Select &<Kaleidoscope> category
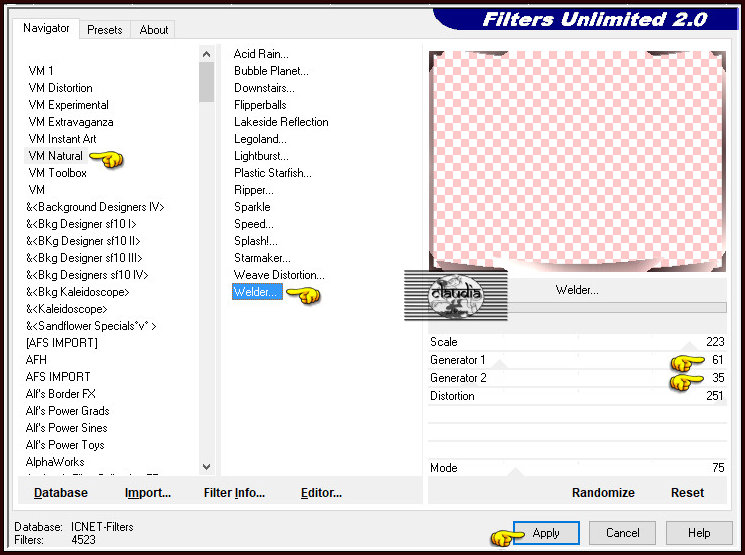The image size is (745, 555). click(67, 309)
